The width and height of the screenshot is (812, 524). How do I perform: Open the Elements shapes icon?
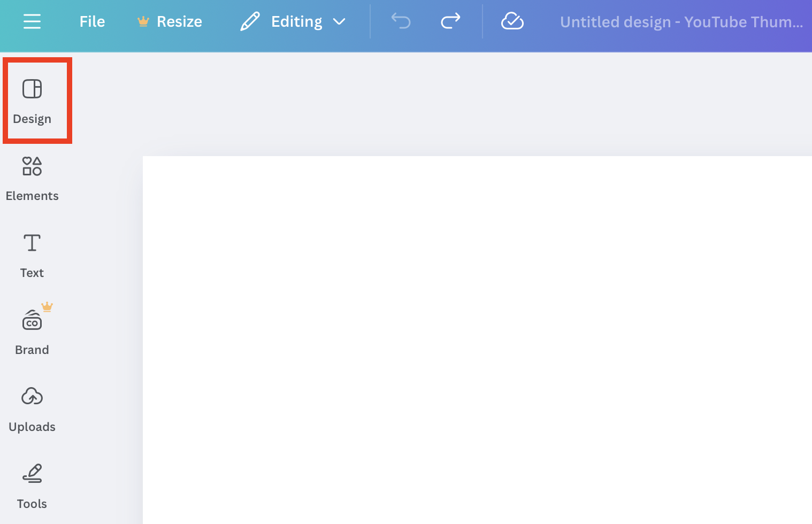32,166
